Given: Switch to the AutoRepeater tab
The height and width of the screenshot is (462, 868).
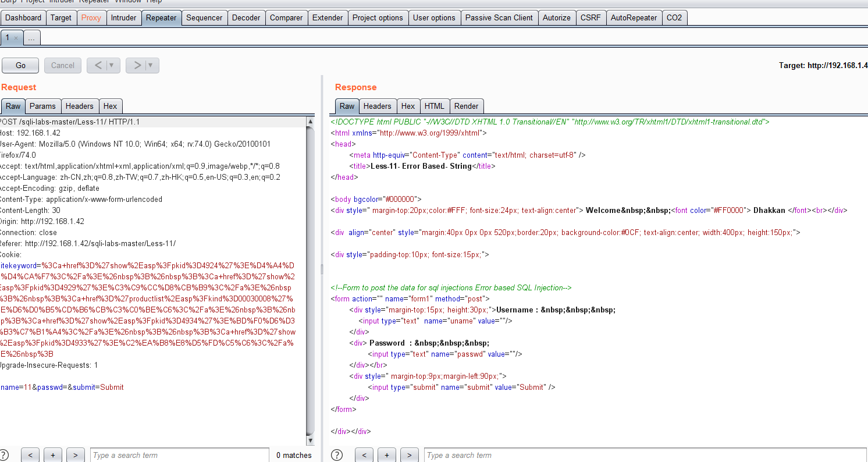Looking at the screenshot, I should click(634, 17).
